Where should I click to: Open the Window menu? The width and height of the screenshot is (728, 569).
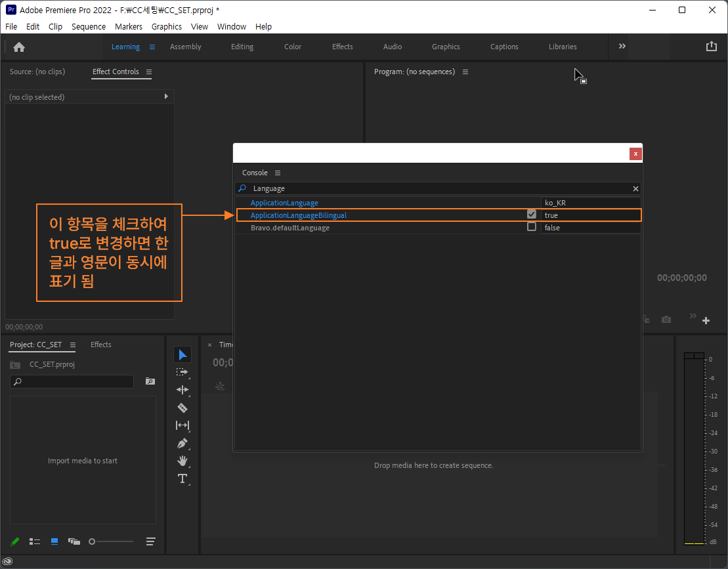232,26
